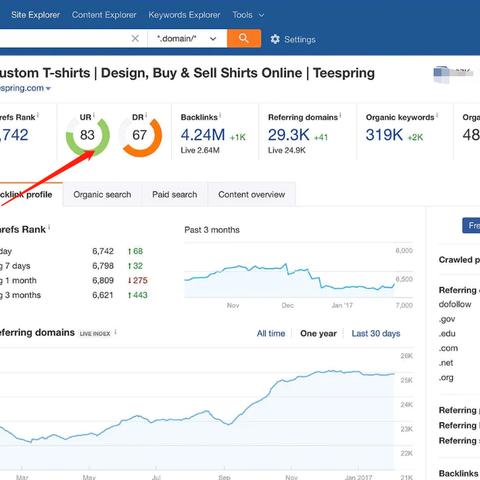Click info icon next to LIVE INDEX
Image resolution: width=480 pixels, height=480 pixels.
tap(115, 332)
